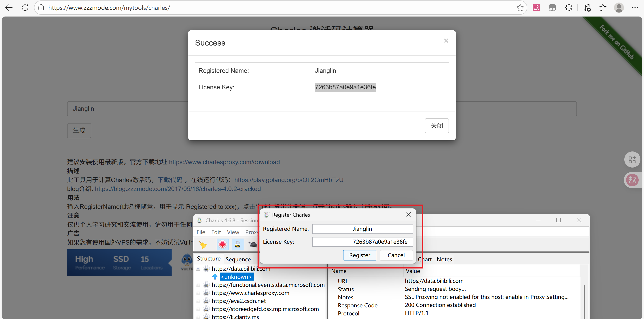Go back in the browser
This screenshot has width=644, height=319.
tap(9, 8)
